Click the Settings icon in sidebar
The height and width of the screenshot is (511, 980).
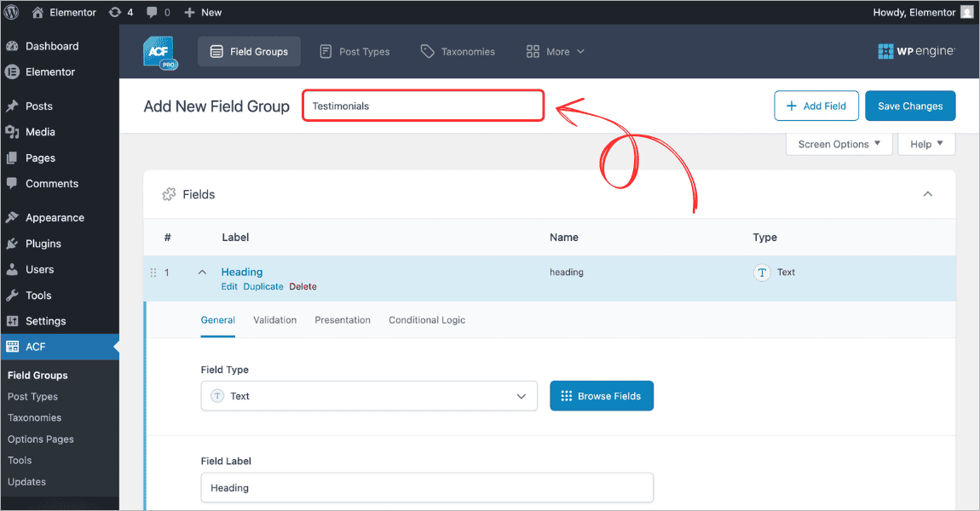(x=12, y=321)
